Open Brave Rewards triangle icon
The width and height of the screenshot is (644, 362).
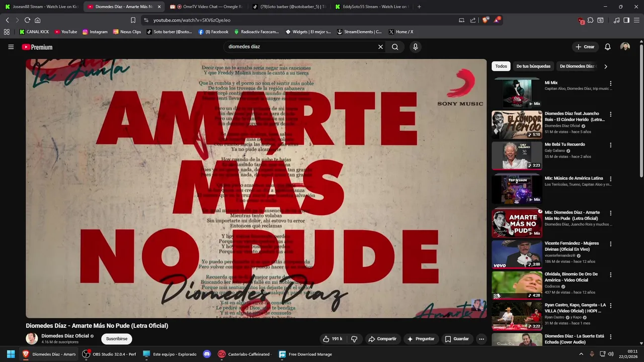point(497,20)
